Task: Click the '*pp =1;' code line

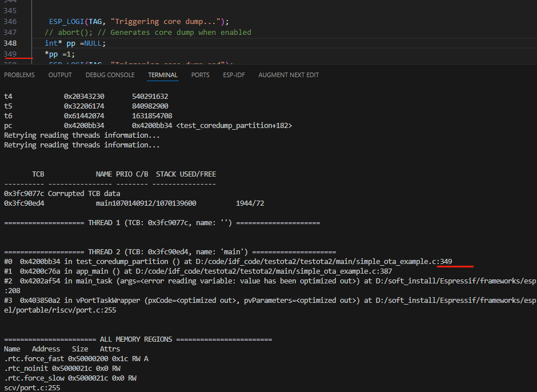Action: pos(59,54)
